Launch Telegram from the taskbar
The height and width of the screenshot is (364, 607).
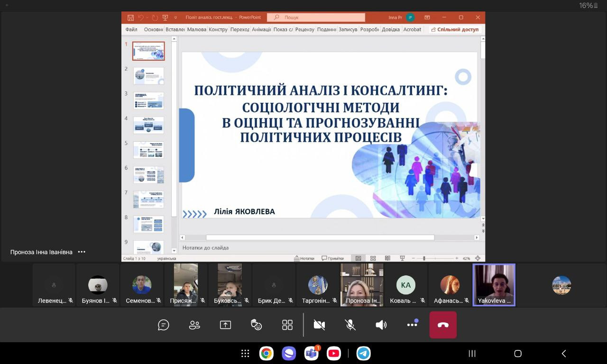click(363, 354)
